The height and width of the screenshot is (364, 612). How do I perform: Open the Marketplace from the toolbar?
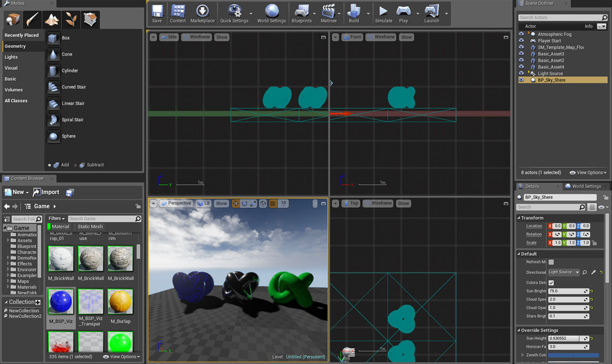click(202, 12)
